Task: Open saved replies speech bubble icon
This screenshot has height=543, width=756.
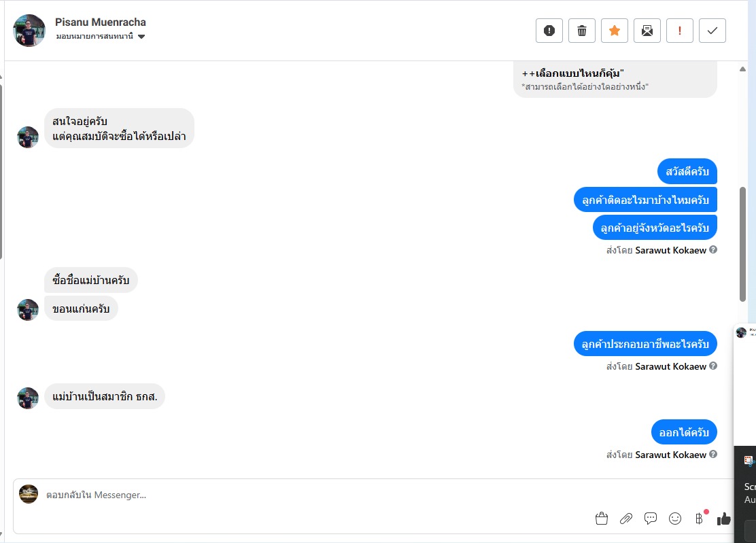Action: click(x=651, y=519)
